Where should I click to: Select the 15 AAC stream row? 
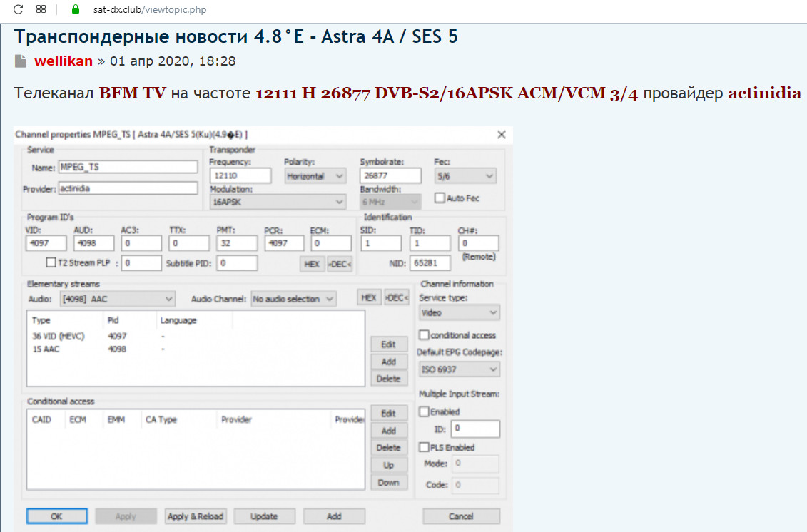coord(196,349)
